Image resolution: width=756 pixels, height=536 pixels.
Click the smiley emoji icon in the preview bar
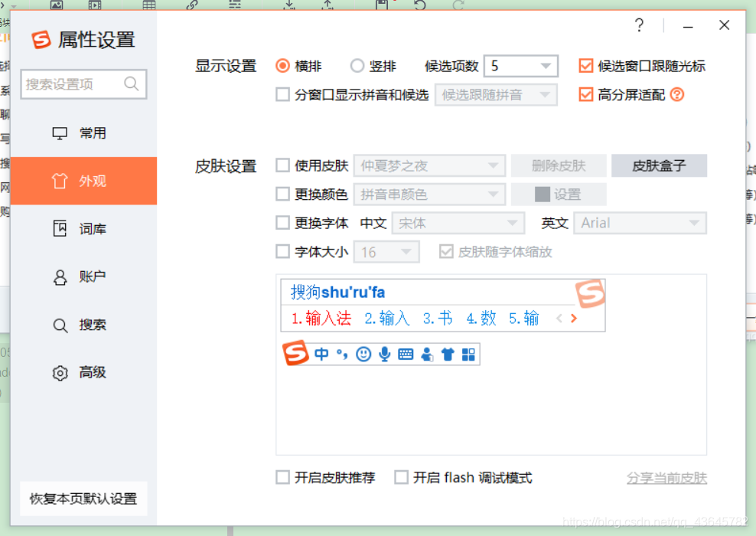[363, 354]
